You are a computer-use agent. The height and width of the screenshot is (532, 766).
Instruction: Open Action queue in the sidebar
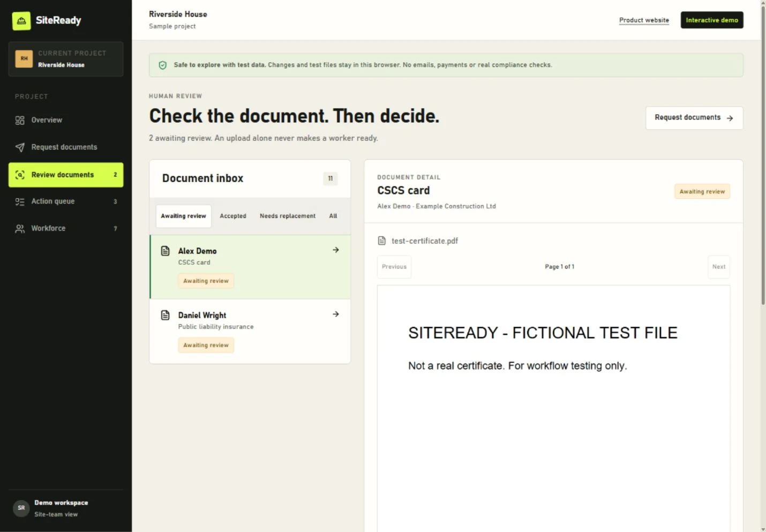coord(66,201)
